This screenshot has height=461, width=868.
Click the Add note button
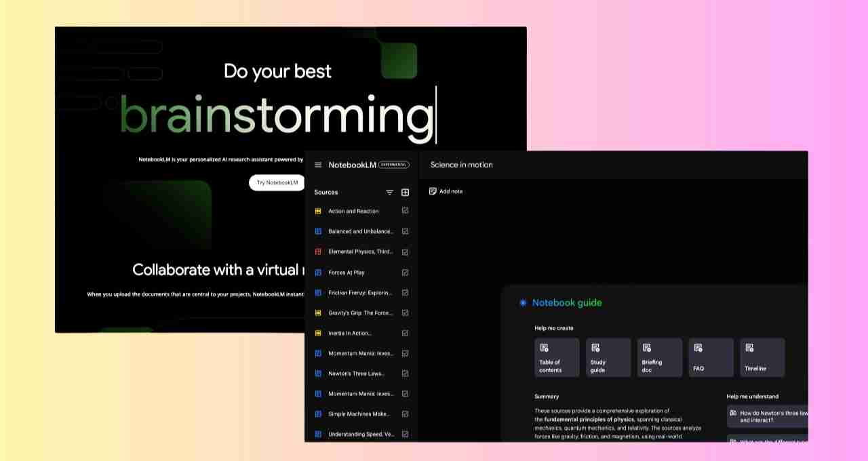[x=446, y=192]
